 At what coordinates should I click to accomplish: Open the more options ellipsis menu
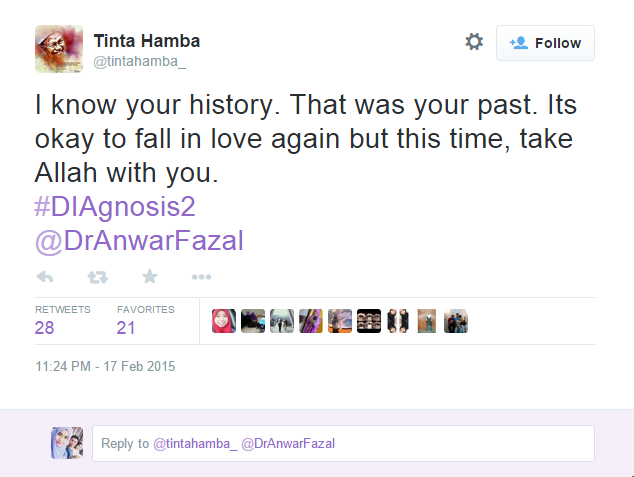click(201, 277)
